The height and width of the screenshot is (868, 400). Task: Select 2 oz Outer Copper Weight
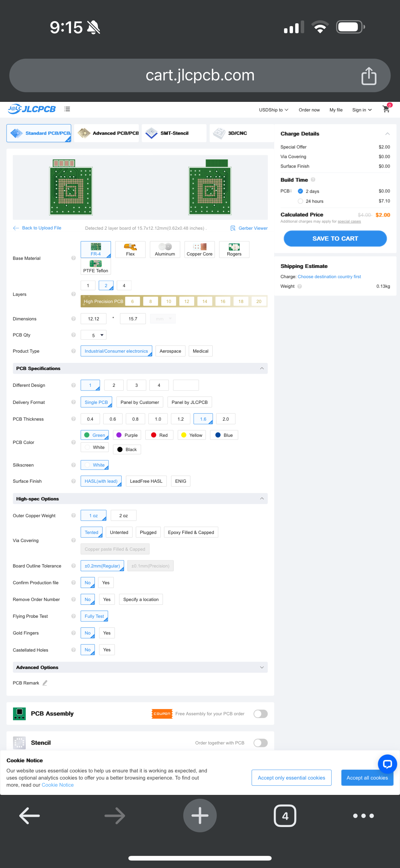[x=124, y=516]
